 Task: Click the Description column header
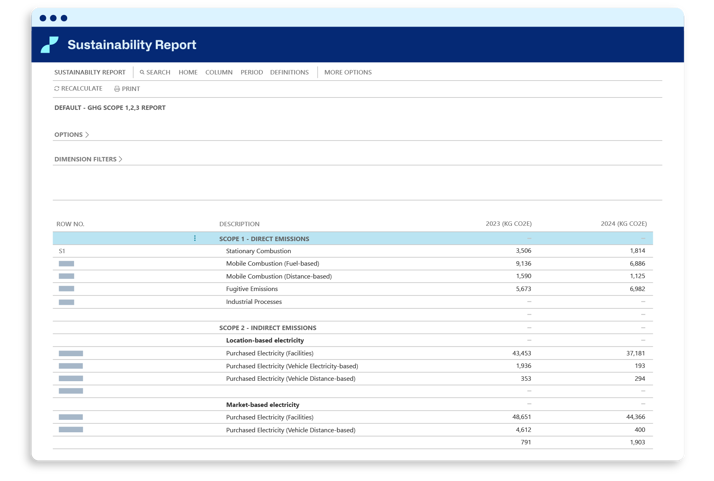[x=239, y=224]
